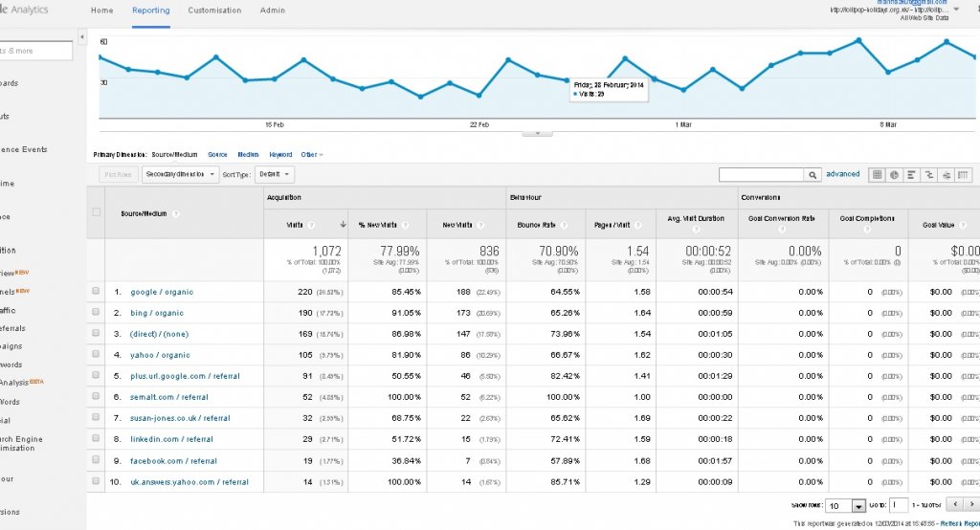Image resolution: width=980 pixels, height=530 pixels.
Task: Check the box for (direct) / (none) row
Action: (x=96, y=333)
